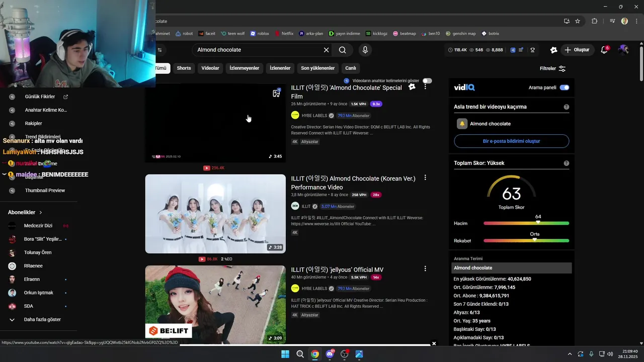
Task: Click the taskbar volume icon
Action: (x=610, y=354)
